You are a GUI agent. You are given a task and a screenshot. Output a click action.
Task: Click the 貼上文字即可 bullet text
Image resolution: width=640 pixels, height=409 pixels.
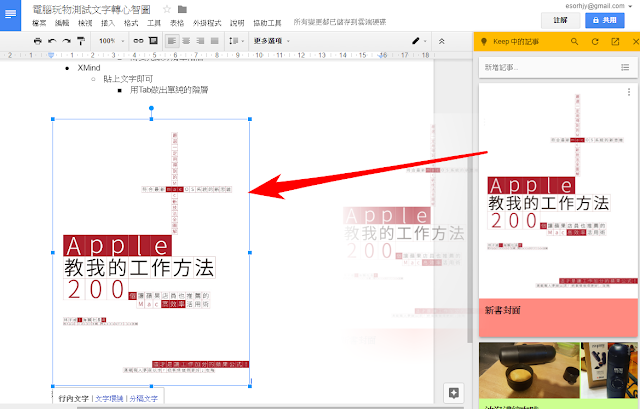pyautogui.click(x=128, y=79)
